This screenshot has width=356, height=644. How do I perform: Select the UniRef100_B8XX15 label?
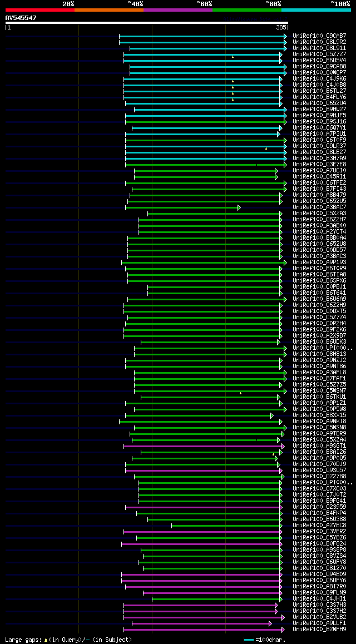[x=319, y=415]
